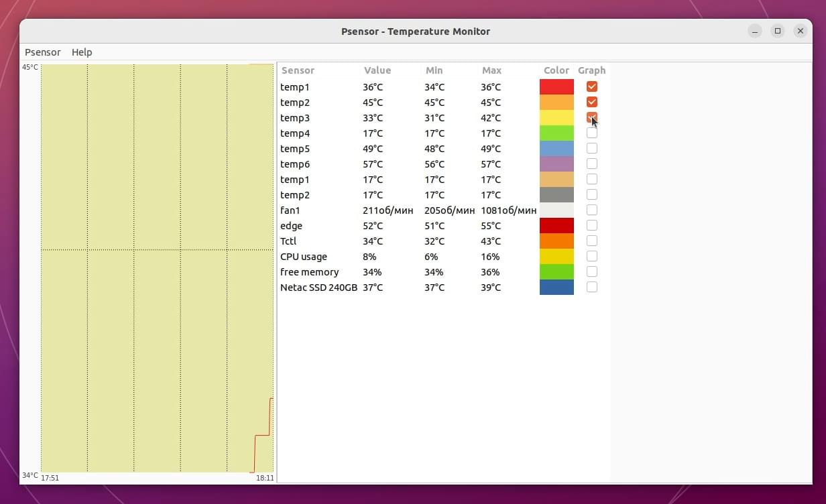Select the free memory sensor name
The height and width of the screenshot is (504, 826).
[309, 272]
